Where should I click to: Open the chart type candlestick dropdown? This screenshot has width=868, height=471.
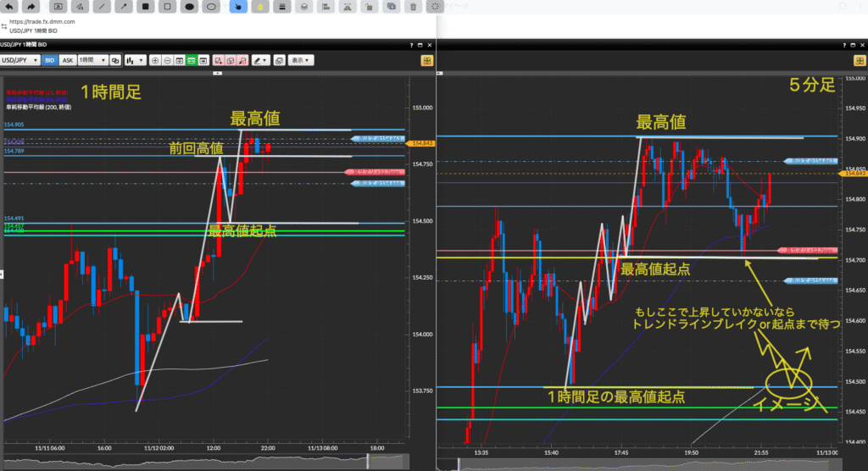134,60
